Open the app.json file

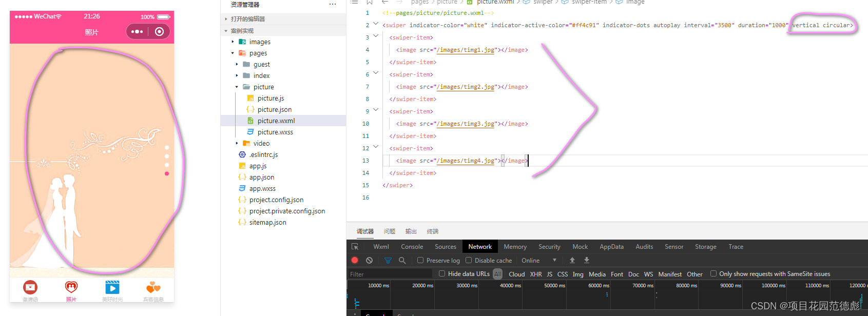pyautogui.click(x=262, y=177)
